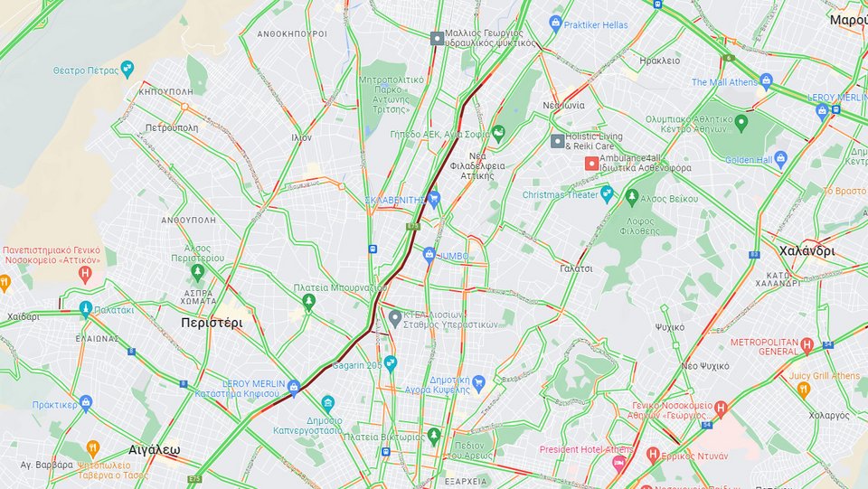The height and width of the screenshot is (489, 868).
Task: Click the ΚΤΕΛ Λιοσίων bus station pin
Action: tap(395, 318)
